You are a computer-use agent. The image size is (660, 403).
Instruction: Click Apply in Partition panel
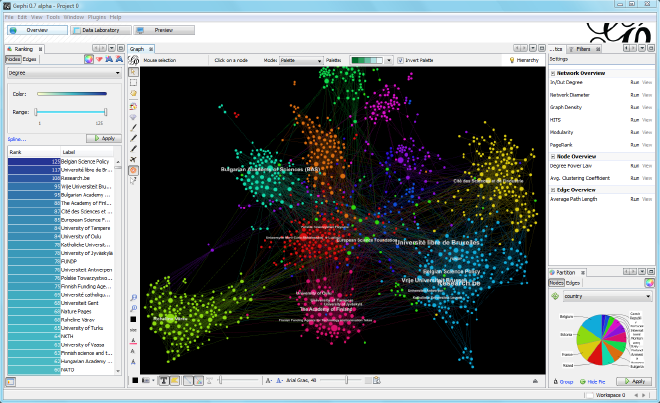coord(634,381)
